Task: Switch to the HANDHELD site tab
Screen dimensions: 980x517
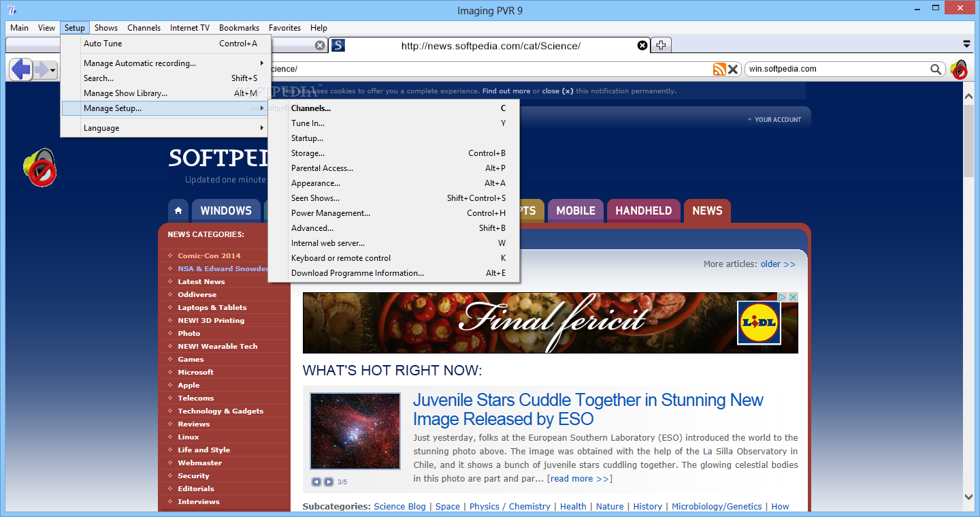Action: click(x=644, y=210)
